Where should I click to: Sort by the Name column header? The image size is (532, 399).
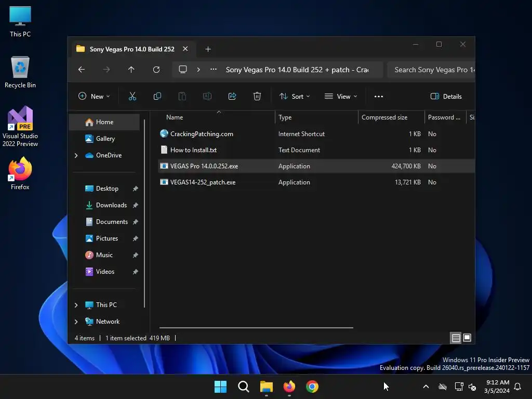(x=217, y=117)
